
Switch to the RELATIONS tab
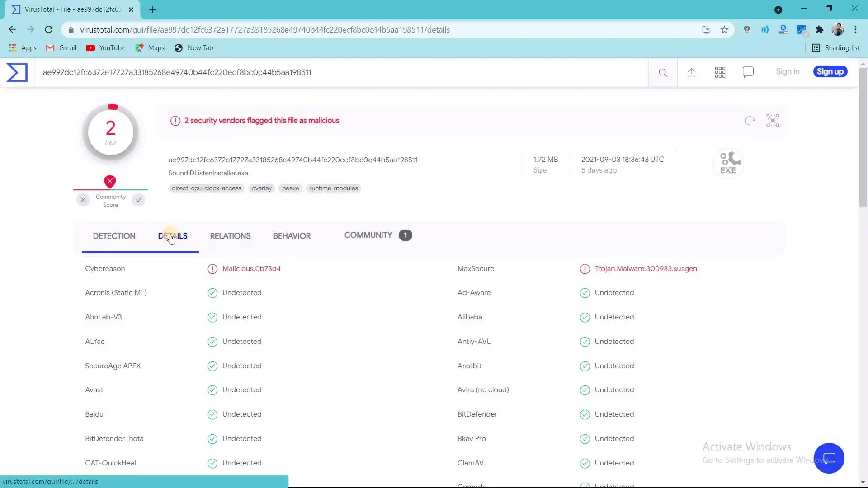pyautogui.click(x=230, y=236)
